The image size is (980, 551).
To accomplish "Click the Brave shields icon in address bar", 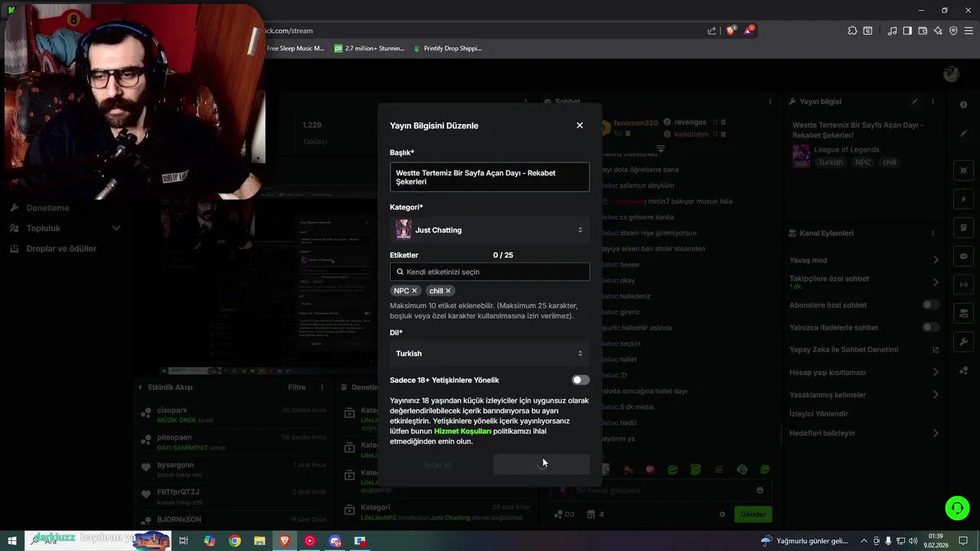I will pyautogui.click(x=731, y=31).
